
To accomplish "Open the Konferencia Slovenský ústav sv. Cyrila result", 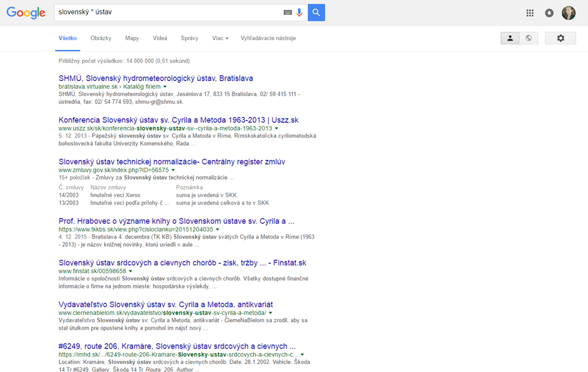I will [x=179, y=120].
